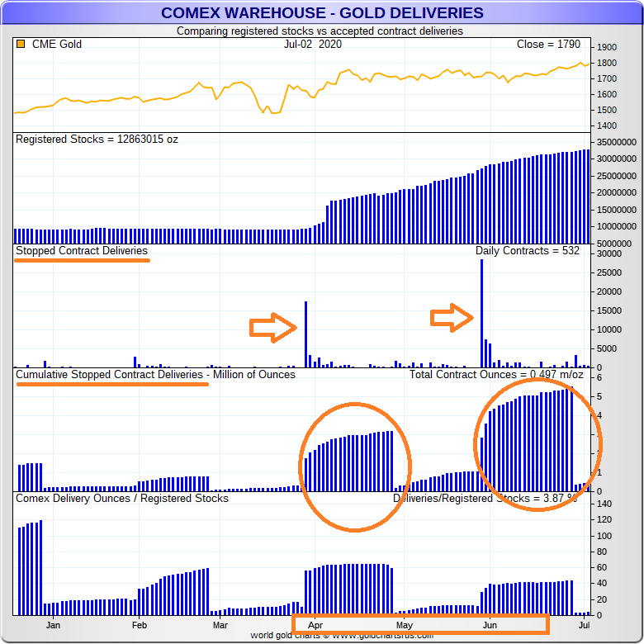Click the May label on time axis

[x=403, y=625]
